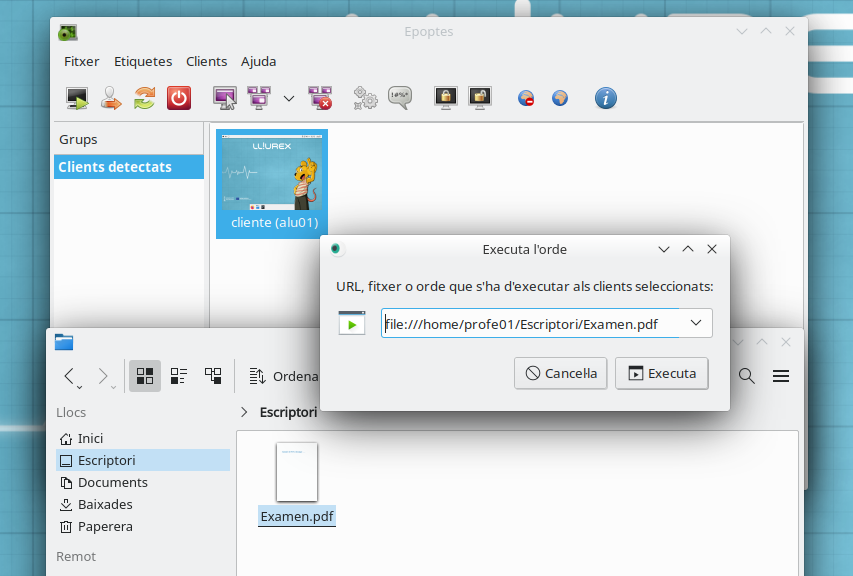Image resolution: width=853 pixels, height=576 pixels.
Task: Click the blue information icon
Action: 605,98
